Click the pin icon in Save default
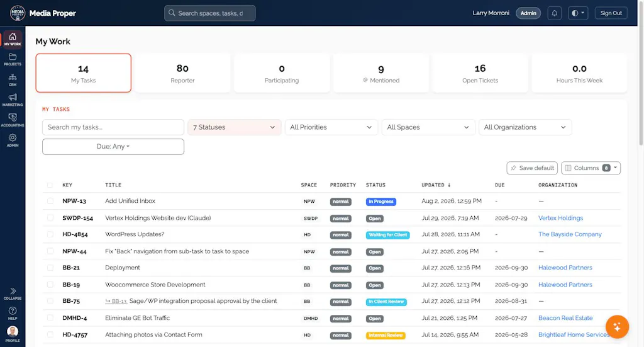 pos(513,168)
